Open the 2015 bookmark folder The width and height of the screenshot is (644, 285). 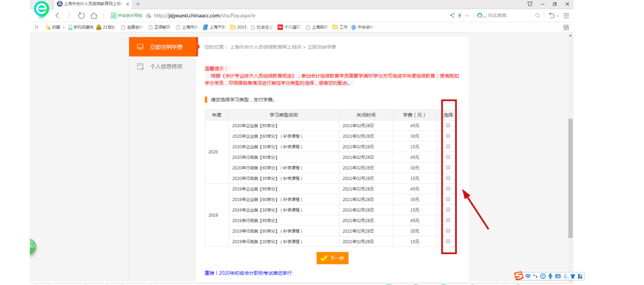point(239,27)
